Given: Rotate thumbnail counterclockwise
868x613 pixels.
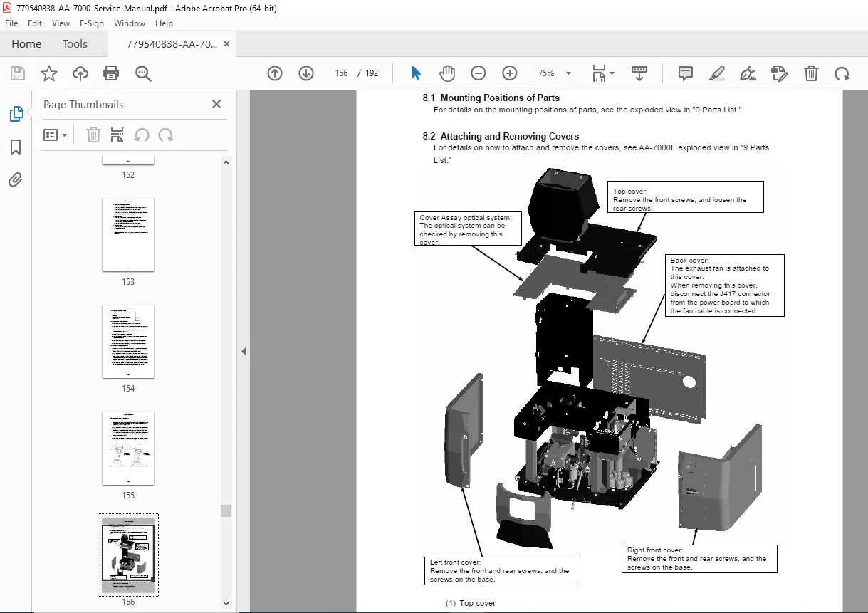Looking at the screenshot, I should 142,135.
